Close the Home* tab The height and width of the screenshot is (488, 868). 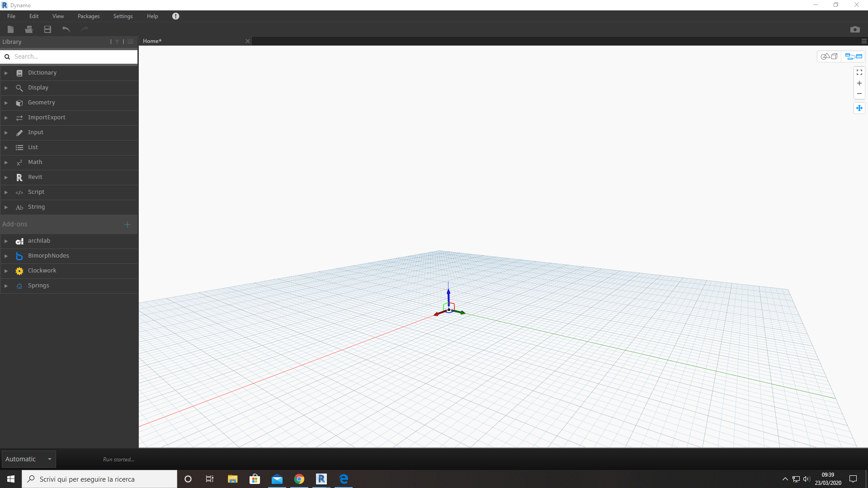click(x=248, y=41)
